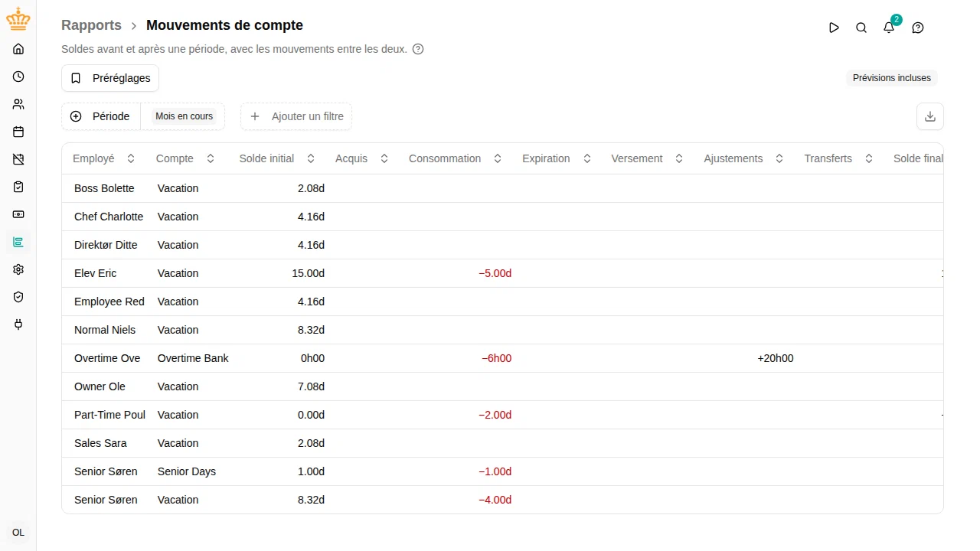Click the −2.00d consumption value

495,415
